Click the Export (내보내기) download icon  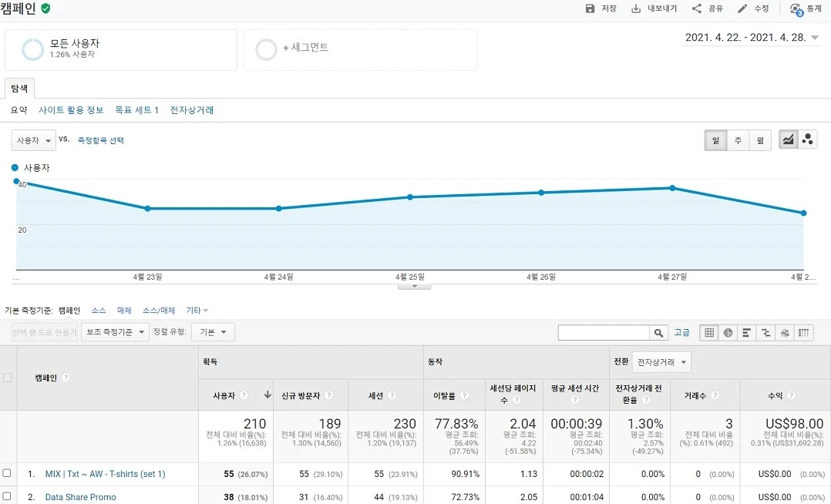[636, 8]
